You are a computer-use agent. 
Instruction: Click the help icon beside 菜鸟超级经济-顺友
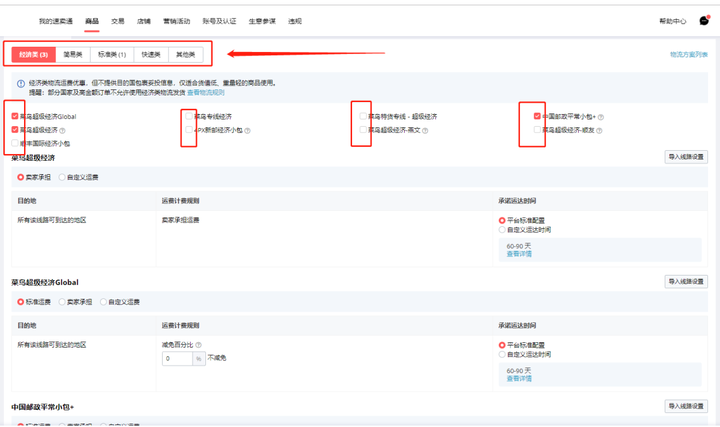pos(599,130)
